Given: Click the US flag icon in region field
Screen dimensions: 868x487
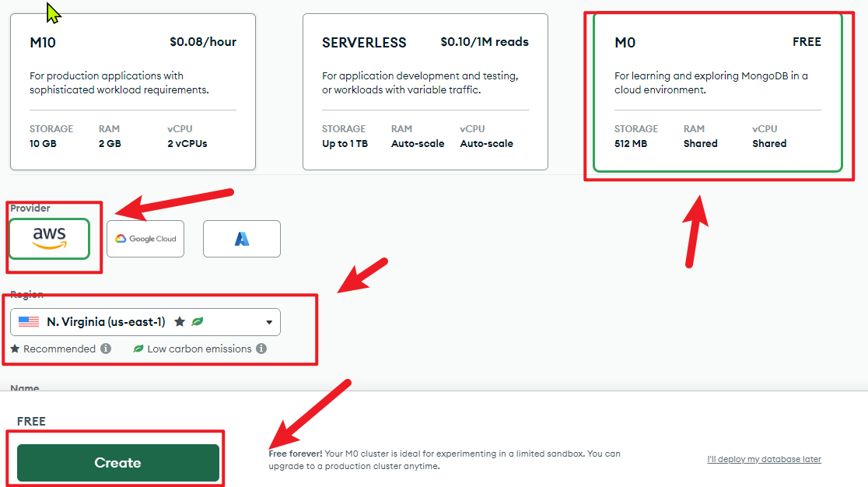Looking at the screenshot, I should coord(29,321).
